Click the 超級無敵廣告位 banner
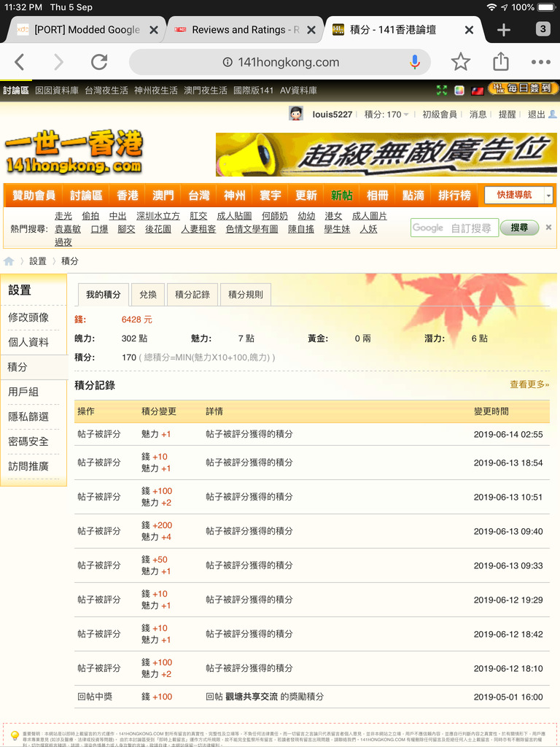560x747 pixels. click(x=386, y=155)
